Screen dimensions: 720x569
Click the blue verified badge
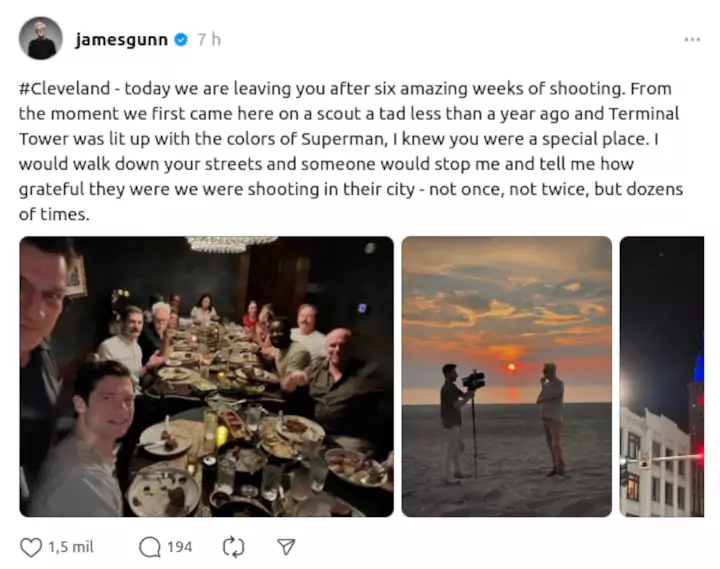[181, 40]
